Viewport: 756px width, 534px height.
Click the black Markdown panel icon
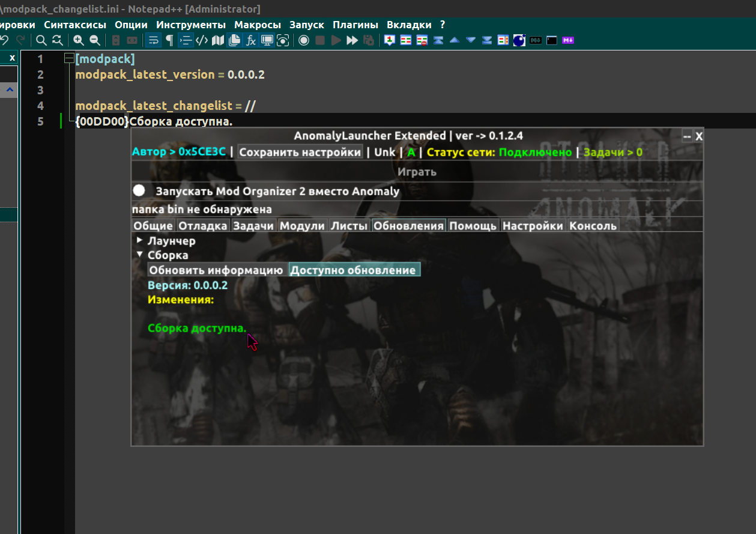pos(536,40)
